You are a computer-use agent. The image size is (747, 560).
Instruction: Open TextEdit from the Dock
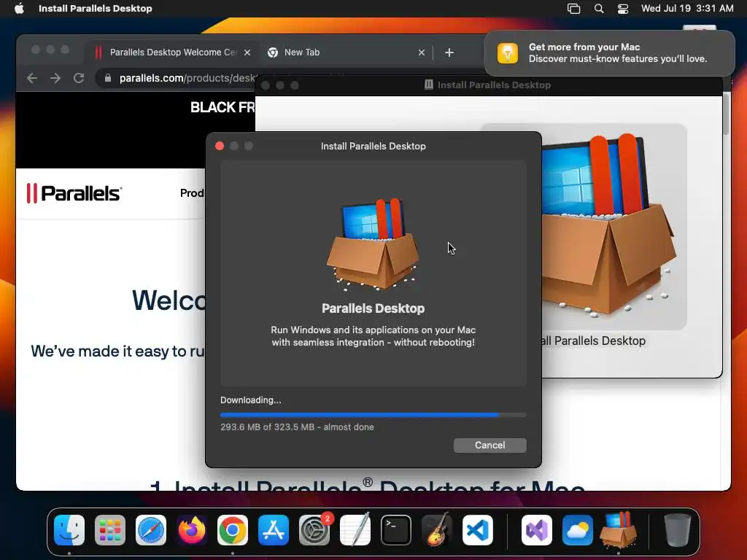tap(355, 530)
